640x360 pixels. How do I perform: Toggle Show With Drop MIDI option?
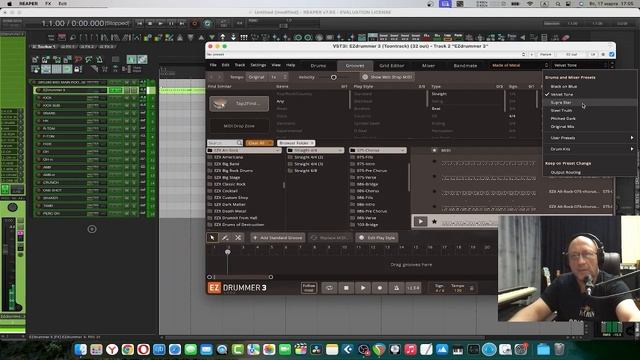coord(387,77)
